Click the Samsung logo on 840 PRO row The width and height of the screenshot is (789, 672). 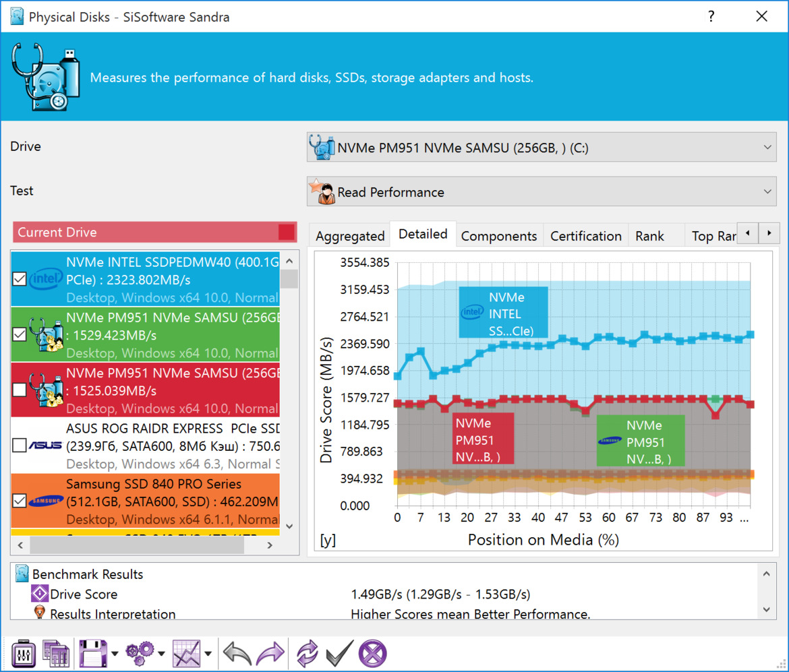pyautogui.click(x=46, y=501)
